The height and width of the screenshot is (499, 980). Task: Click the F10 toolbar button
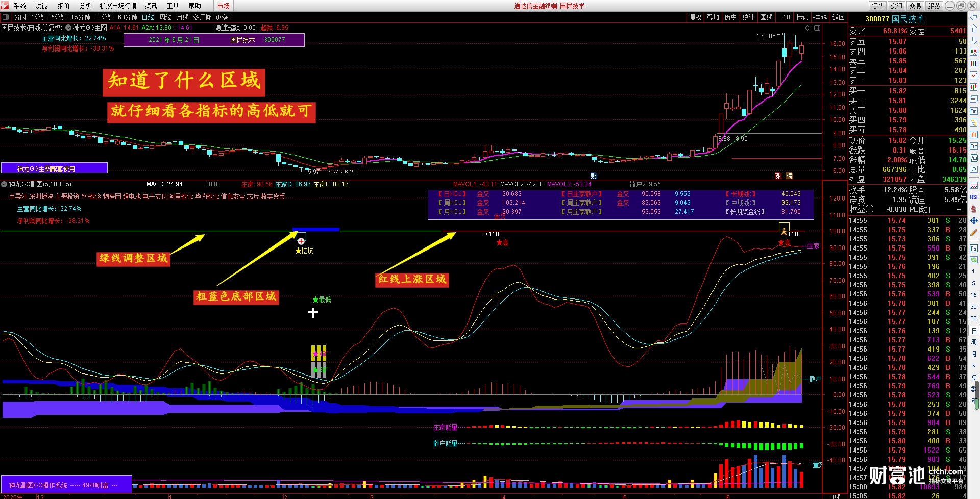coord(785,17)
